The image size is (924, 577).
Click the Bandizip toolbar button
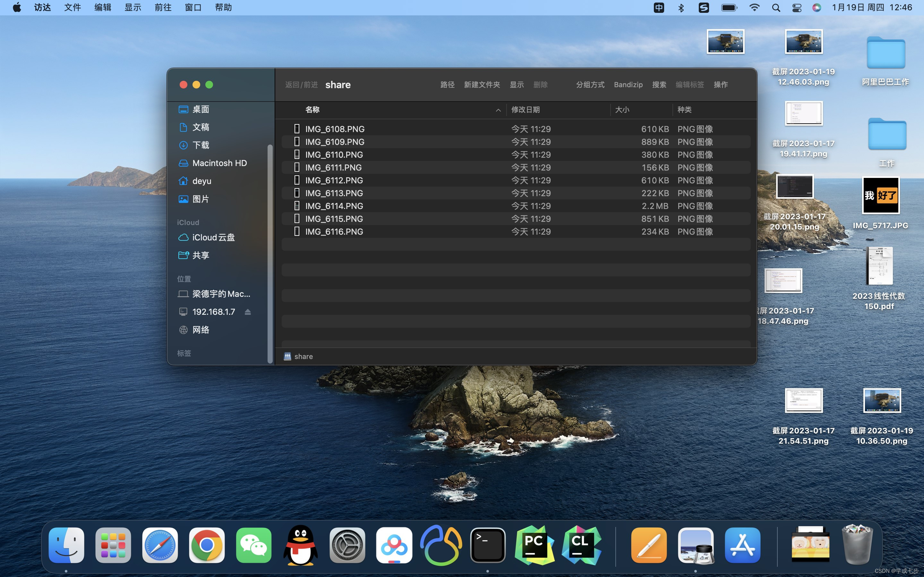pos(628,85)
